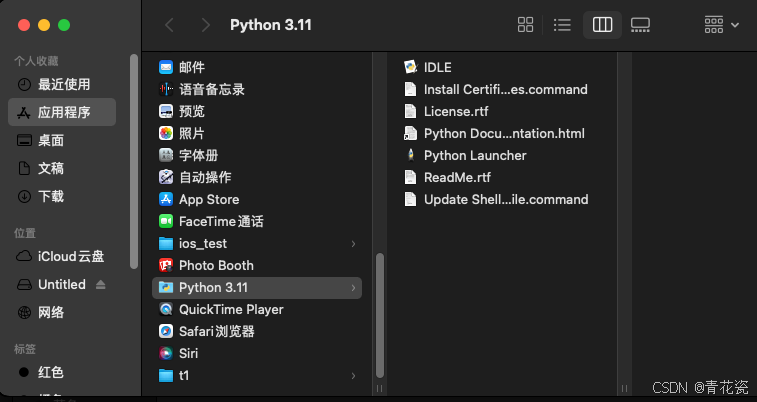Click the Preview app icon (预览)
This screenshot has height=402, width=757.
pyautogui.click(x=166, y=111)
